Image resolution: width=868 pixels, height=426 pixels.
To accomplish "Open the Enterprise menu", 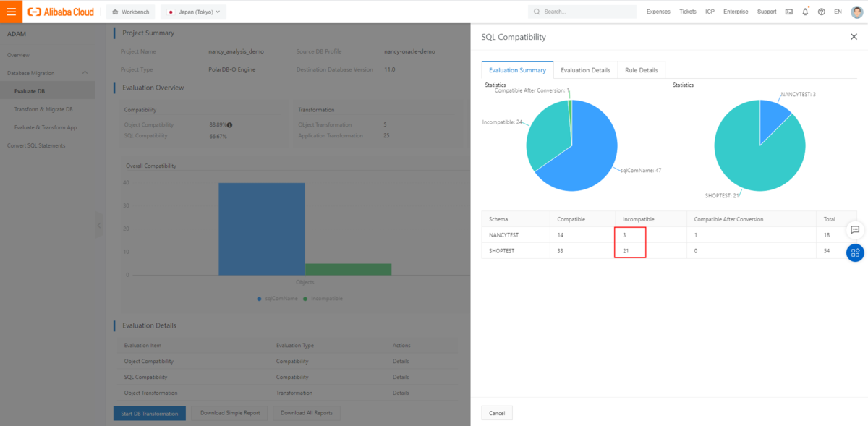I will [736, 12].
